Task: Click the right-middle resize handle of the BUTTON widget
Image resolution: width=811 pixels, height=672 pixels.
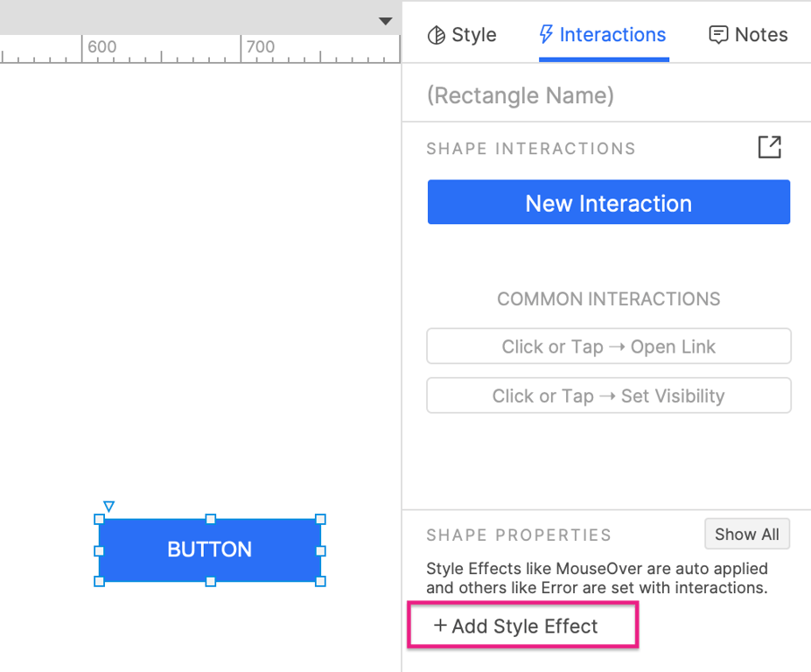Action: coord(320,550)
